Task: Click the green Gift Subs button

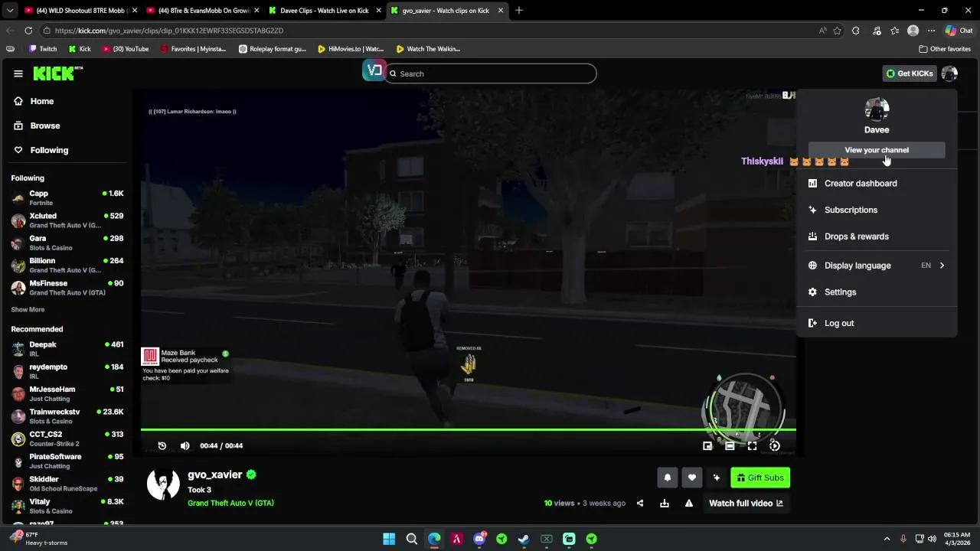Action: 760,478
